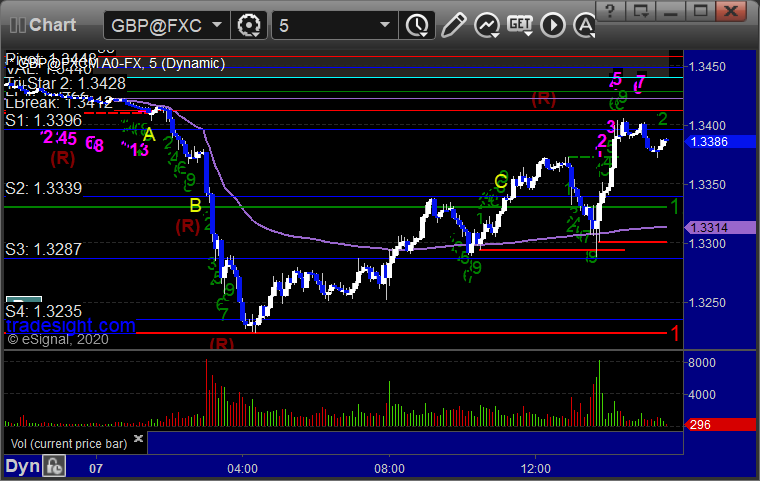Select the pencil drawing tool
Image resolution: width=760 pixels, height=481 pixels.
(453, 25)
